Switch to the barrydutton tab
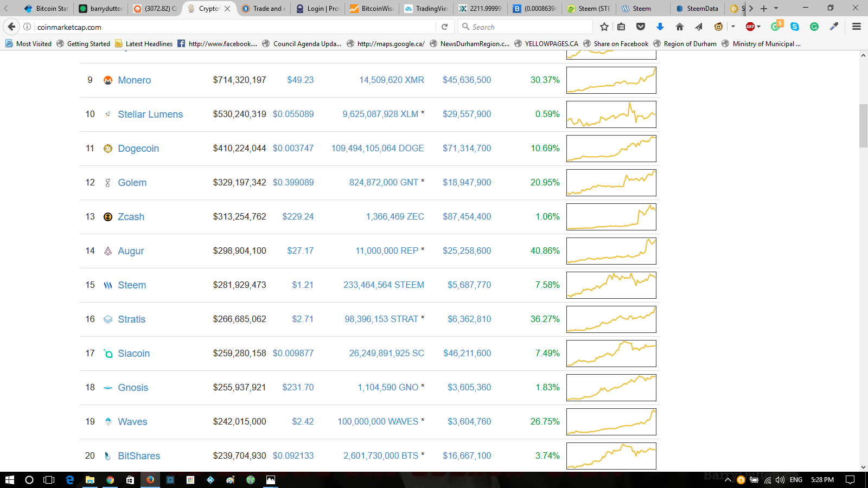The height and width of the screenshot is (488, 868). coord(100,8)
